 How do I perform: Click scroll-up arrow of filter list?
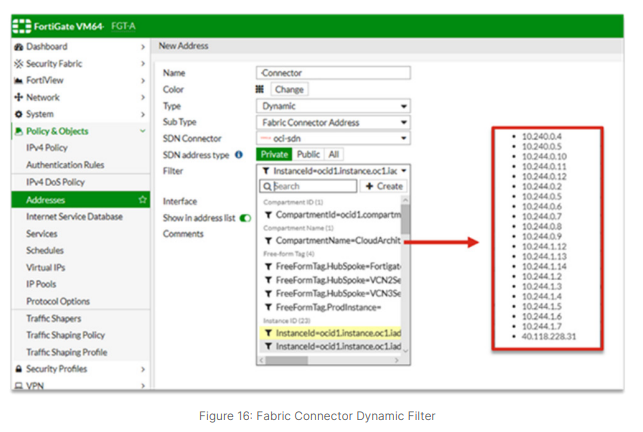tap(406, 200)
